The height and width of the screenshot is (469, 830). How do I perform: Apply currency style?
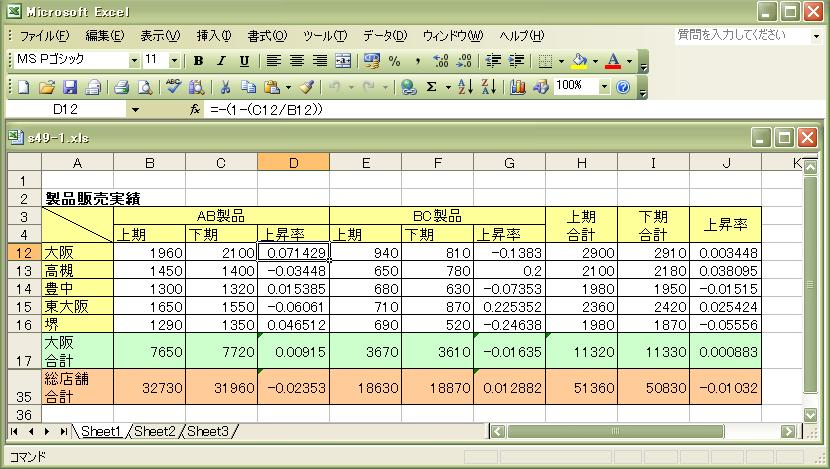(x=372, y=61)
